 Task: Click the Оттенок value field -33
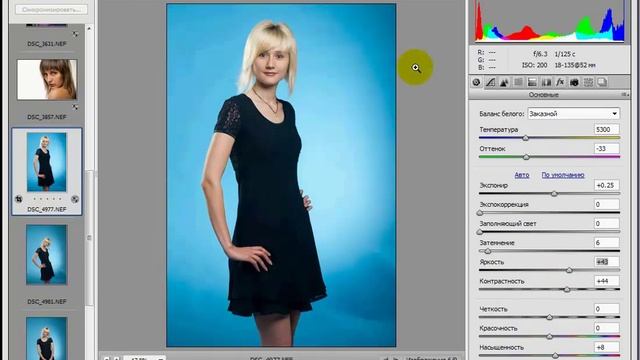607,149
